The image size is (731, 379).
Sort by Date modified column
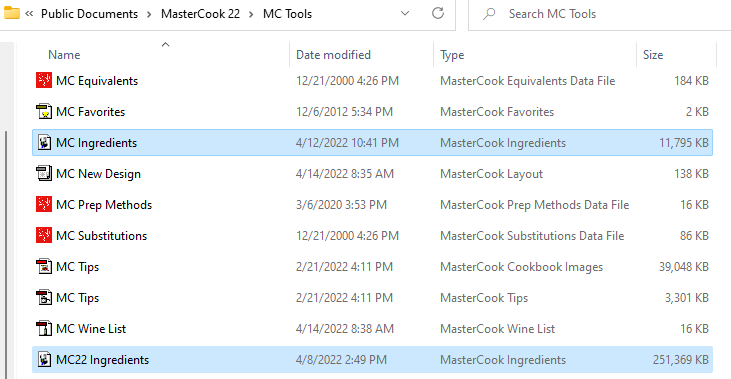(333, 55)
